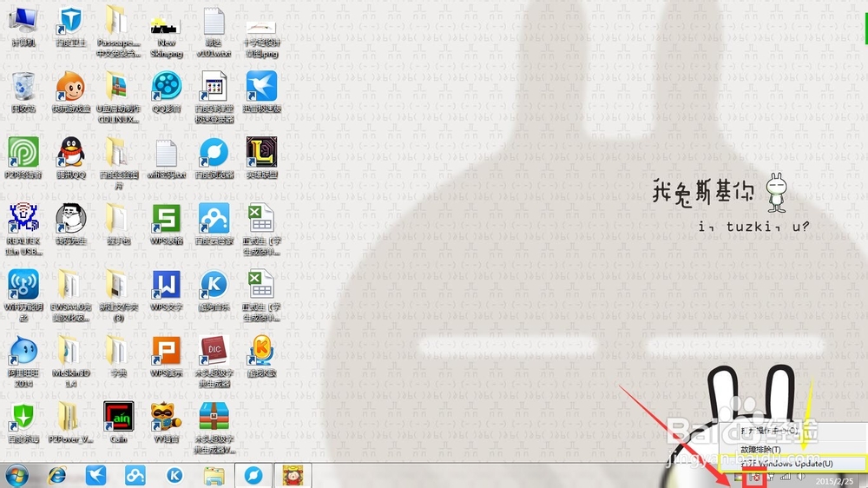The height and width of the screenshot is (488, 868).
Task: Open the CDLINUX U盘 folder icon
Action: (118, 97)
